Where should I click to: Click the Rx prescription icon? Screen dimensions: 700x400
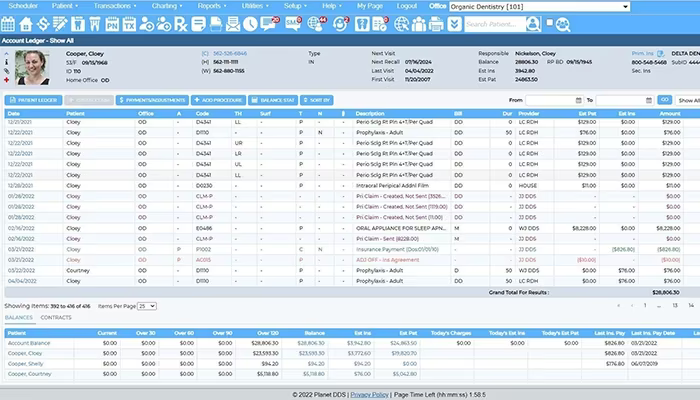[181, 24]
